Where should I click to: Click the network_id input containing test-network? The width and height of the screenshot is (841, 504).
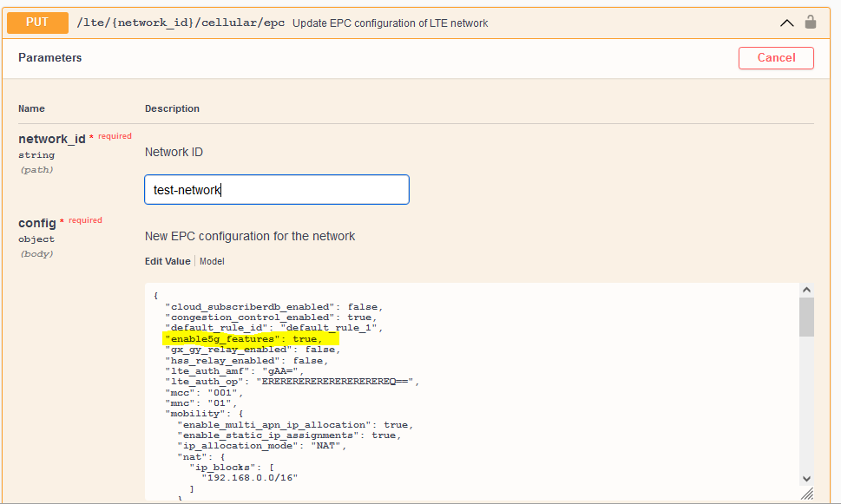tap(276, 190)
